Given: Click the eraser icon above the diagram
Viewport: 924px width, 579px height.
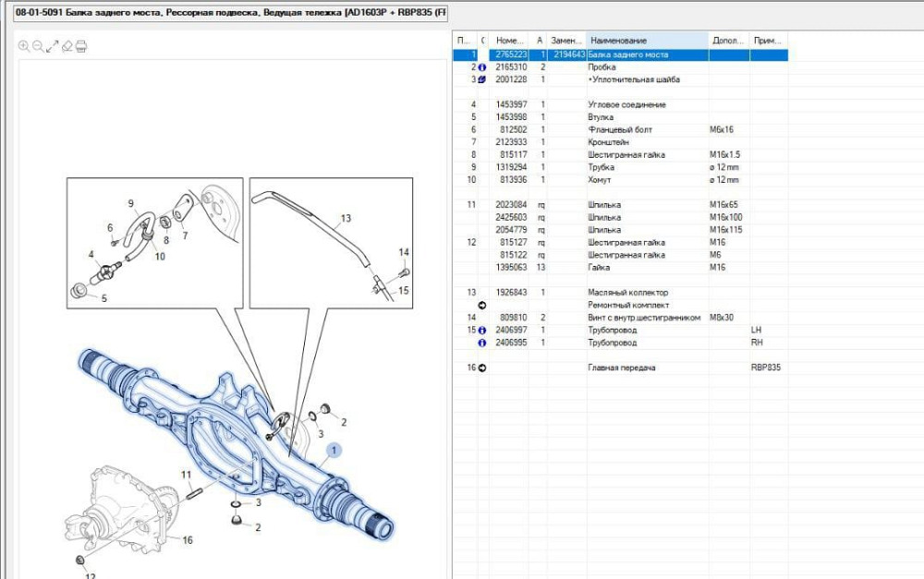Looking at the screenshot, I should (x=67, y=46).
